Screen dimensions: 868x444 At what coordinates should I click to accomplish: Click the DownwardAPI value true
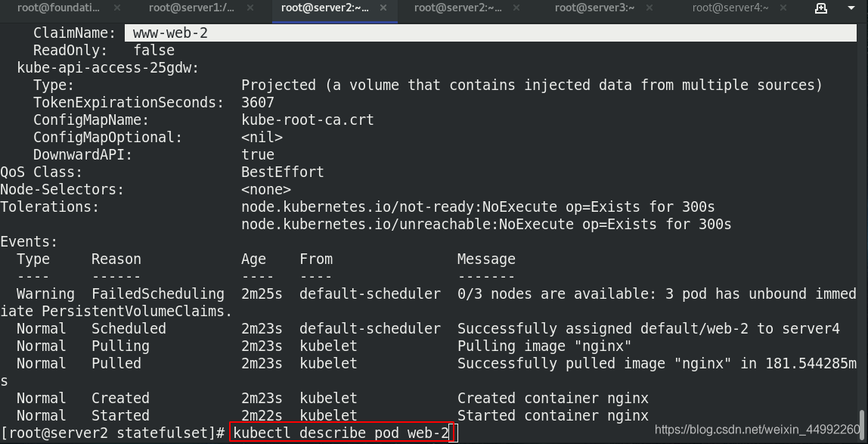[258, 154]
